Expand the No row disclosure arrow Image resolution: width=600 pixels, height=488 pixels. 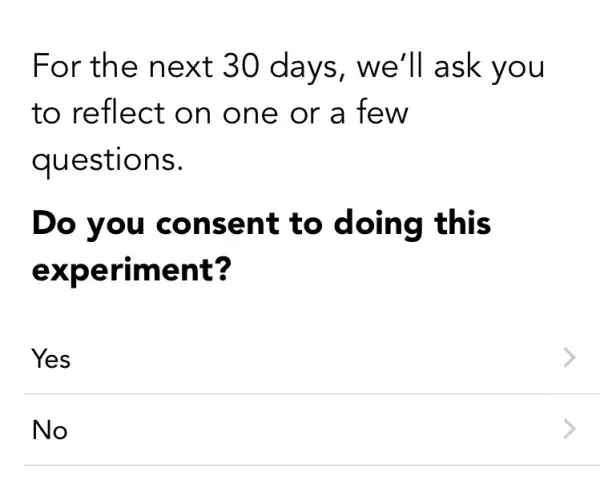(570, 430)
